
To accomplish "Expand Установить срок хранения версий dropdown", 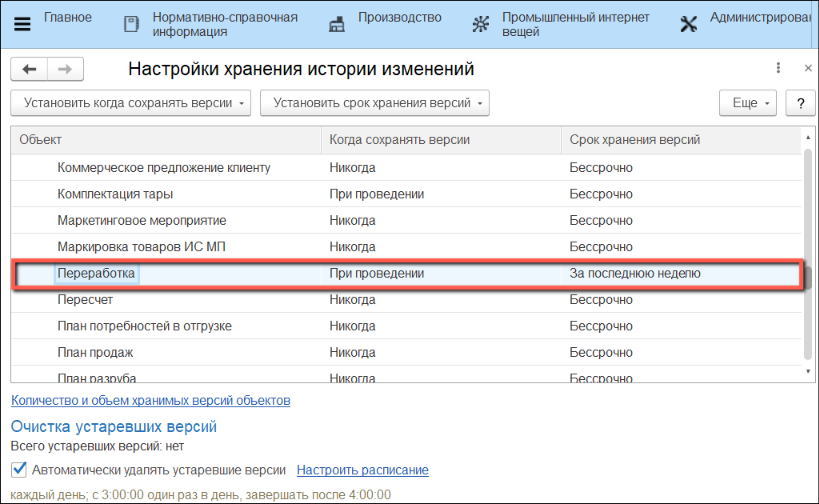I will point(376,103).
